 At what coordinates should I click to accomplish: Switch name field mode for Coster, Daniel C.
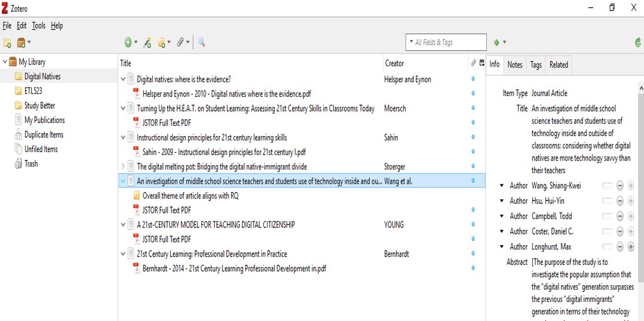click(607, 232)
